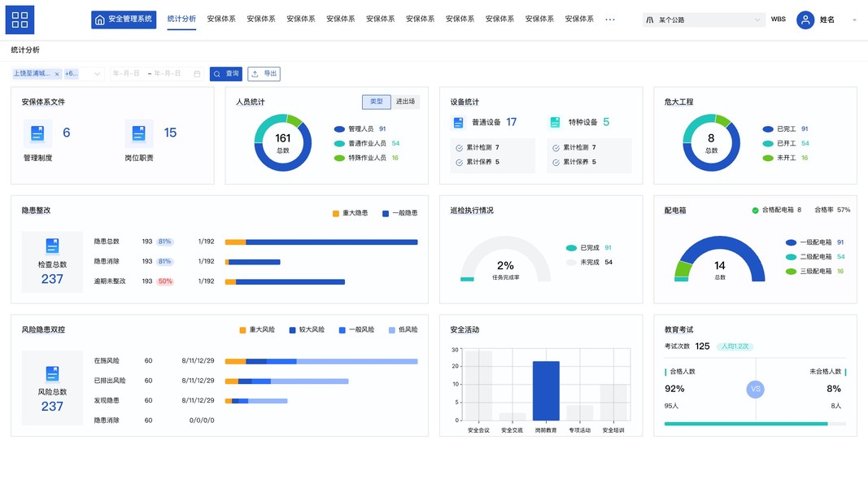The height and width of the screenshot is (488, 868).
Task: Click the 教育考试 pass rate progress bar
Action: click(x=755, y=424)
